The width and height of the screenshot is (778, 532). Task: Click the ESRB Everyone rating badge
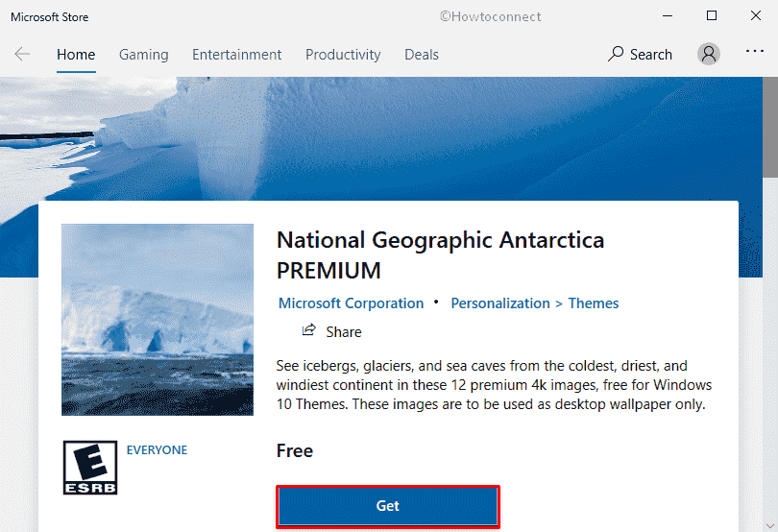click(90, 468)
